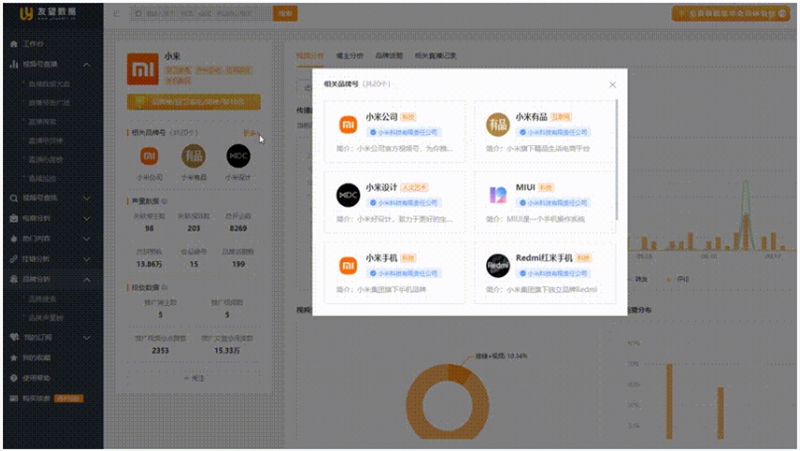This screenshot has height=451, width=800.
Task: Click the top search input field
Action: (x=201, y=14)
